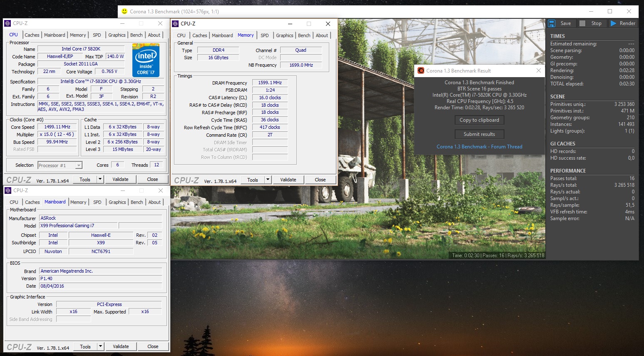The image size is (644, 356).
Task: Click the Multiplier value 'x 15.0 ( 12 - 45 )'
Action: tap(57, 134)
